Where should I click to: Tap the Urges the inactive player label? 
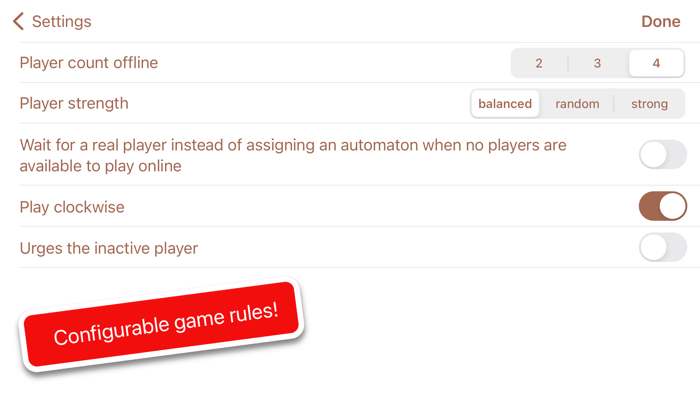click(x=108, y=248)
